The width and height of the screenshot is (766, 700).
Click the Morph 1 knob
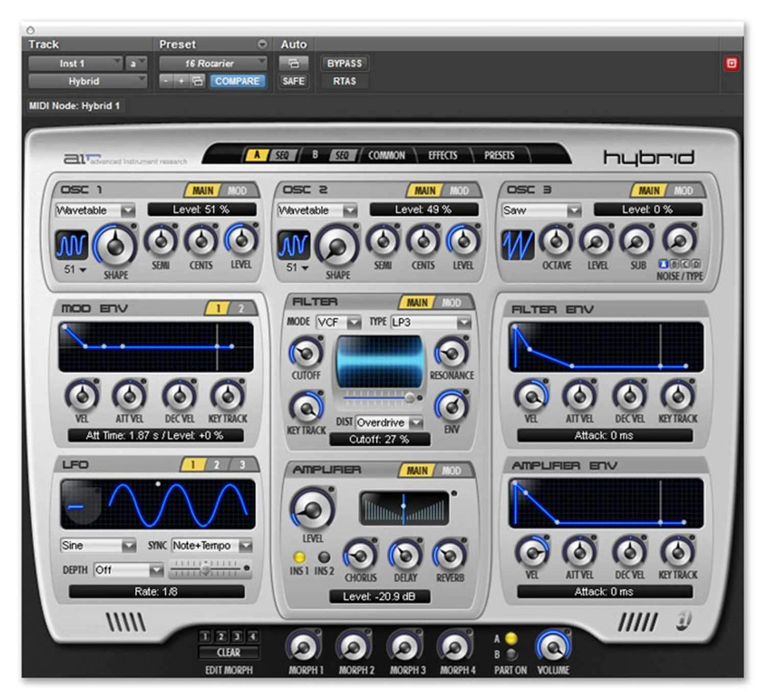pyautogui.click(x=304, y=648)
